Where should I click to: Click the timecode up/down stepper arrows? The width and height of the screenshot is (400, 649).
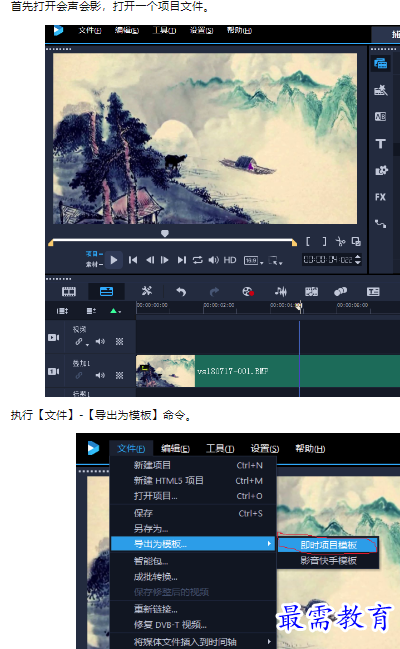[x=357, y=260]
